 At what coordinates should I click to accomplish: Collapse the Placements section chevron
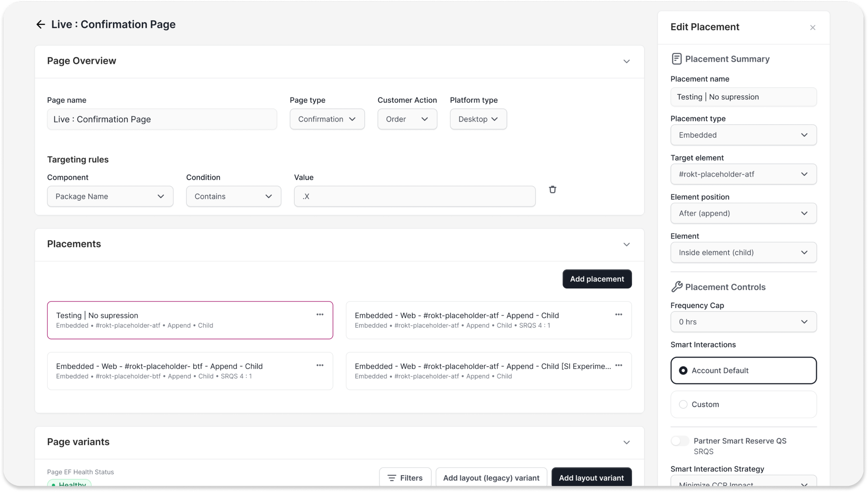pyautogui.click(x=626, y=245)
